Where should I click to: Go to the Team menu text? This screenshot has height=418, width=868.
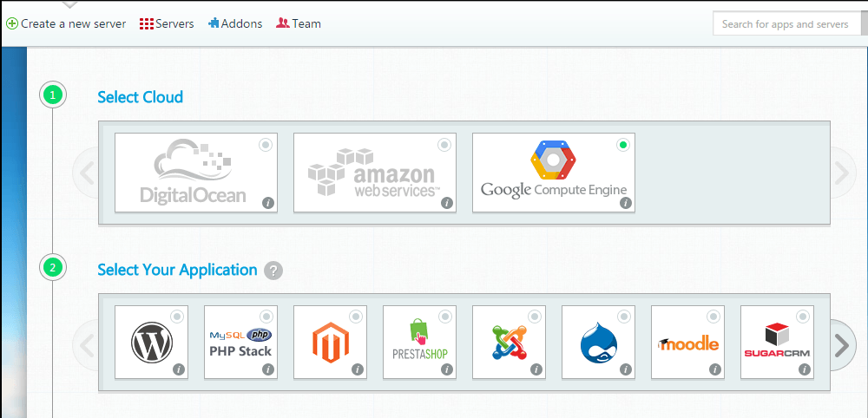click(x=306, y=23)
